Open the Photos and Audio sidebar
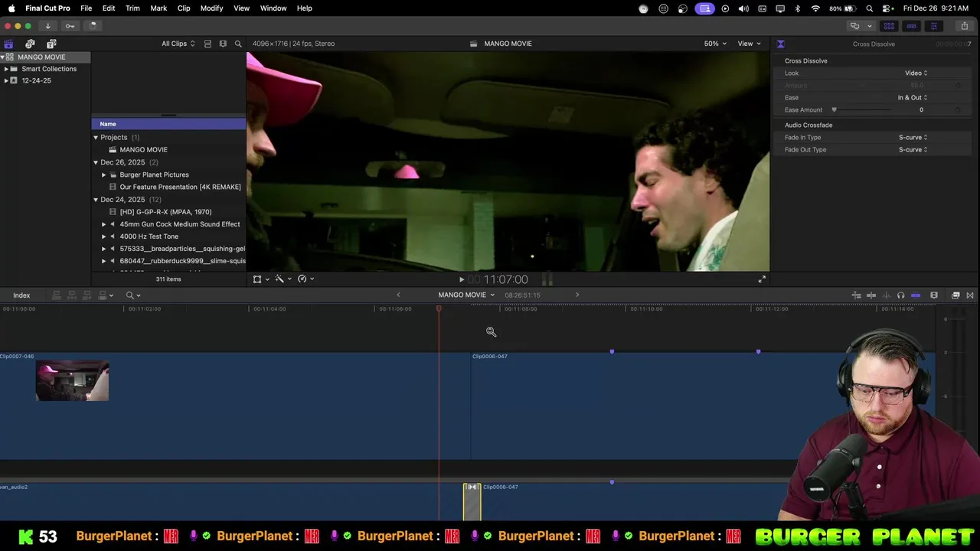The width and height of the screenshot is (980, 551). pyautogui.click(x=30, y=44)
